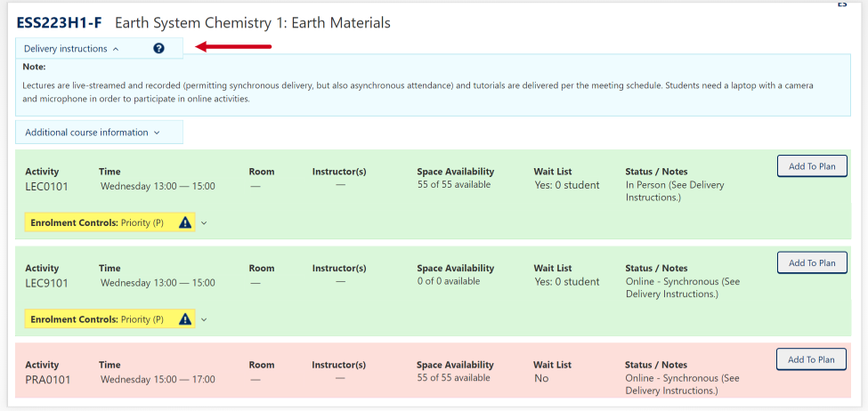Screen dimensions: 868x411
Task: Add LEC0101 to plan
Action: pyautogui.click(x=811, y=166)
